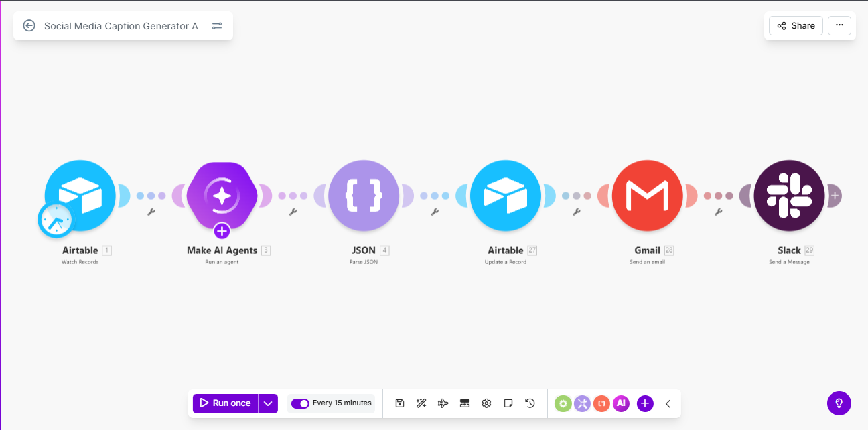The width and height of the screenshot is (868, 430).
Task: Click the plus badge on Make AI Agents
Action: [x=222, y=231]
